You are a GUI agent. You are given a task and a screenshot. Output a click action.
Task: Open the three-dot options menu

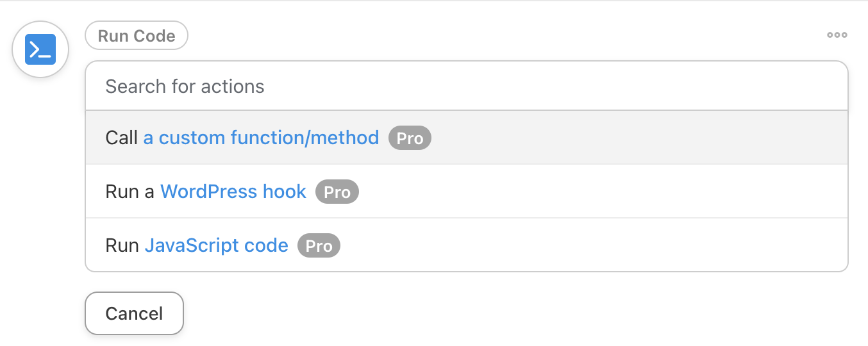(x=837, y=35)
